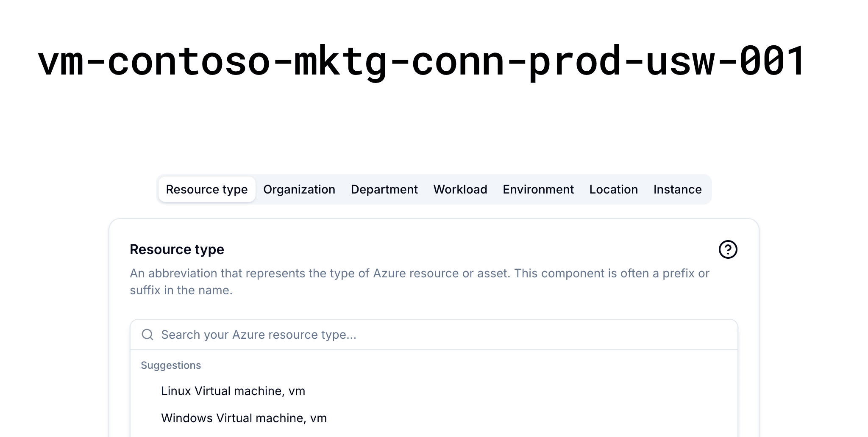Open the Workload tab
Image resolution: width=868 pixels, height=437 pixels.
point(460,189)
